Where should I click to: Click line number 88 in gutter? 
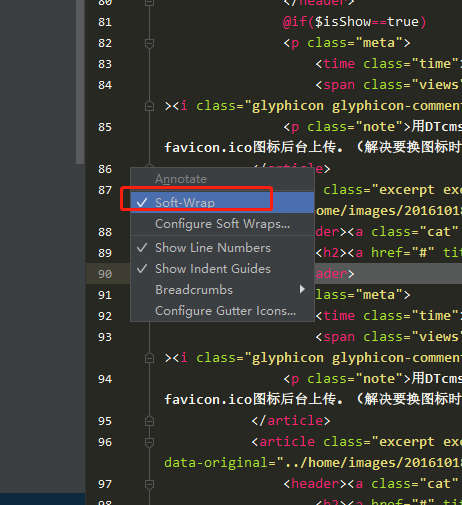coord(105,232)
